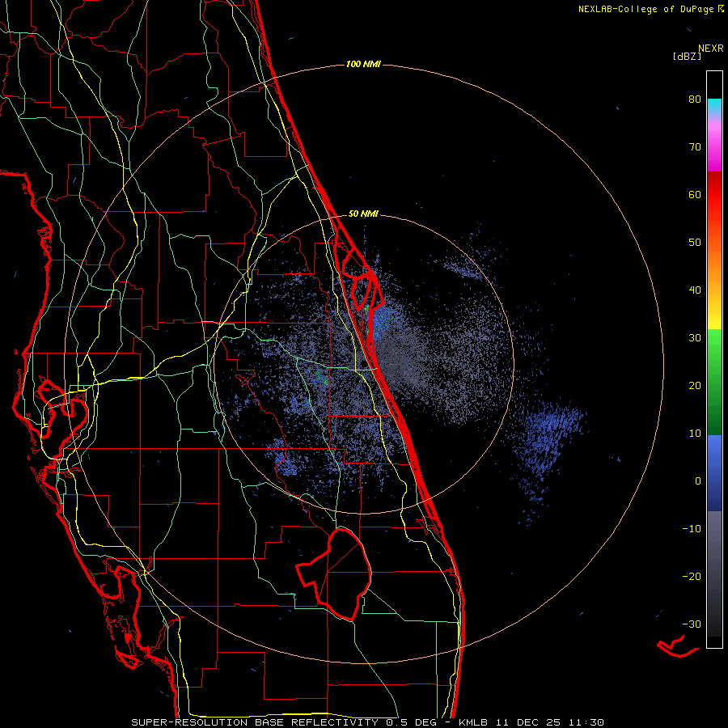Click the 40 value on the dBZ scale

pos(695,290)
